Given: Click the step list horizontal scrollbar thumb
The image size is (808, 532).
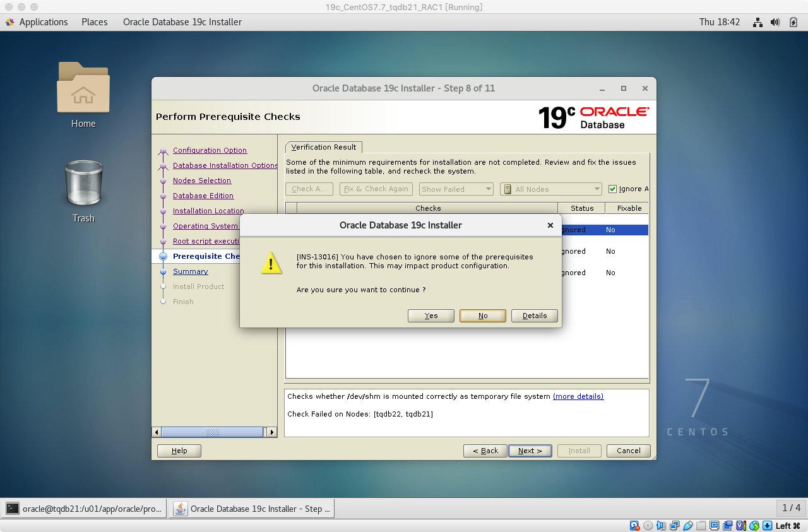Looking at the screenshot, I should tap(212, 432).
